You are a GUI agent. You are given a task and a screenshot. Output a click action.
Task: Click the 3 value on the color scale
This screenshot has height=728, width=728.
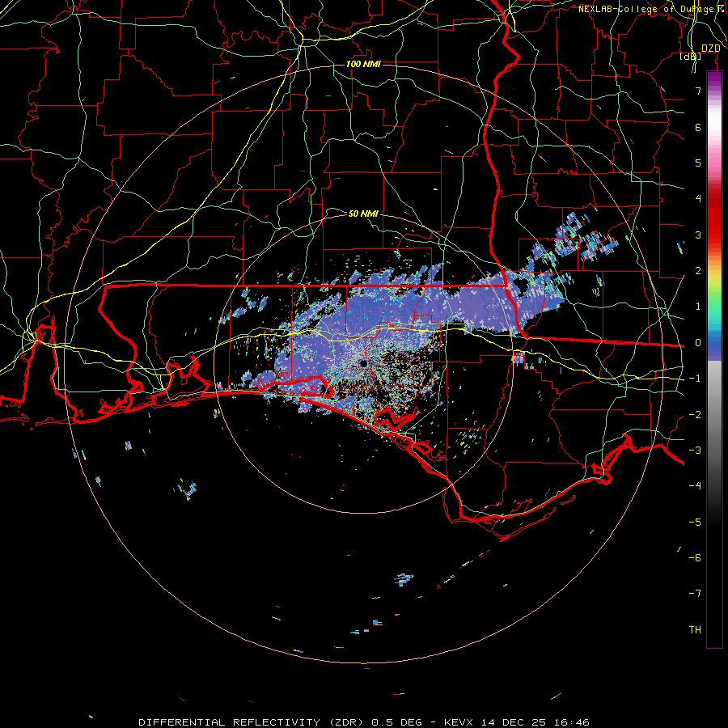pos(698,235)
